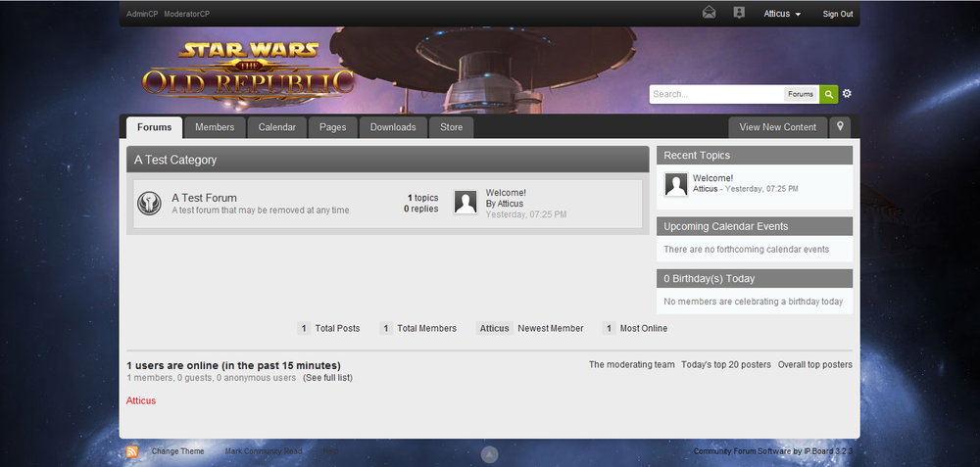
Task: Click '1 topics' count text
Action: 423,198
